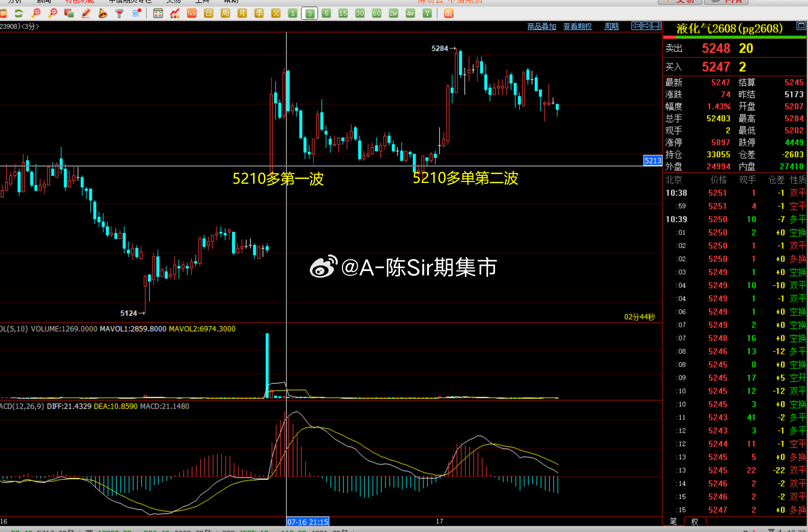
Task: Open the price alert bell icon
Action: (x=103, y=14)
